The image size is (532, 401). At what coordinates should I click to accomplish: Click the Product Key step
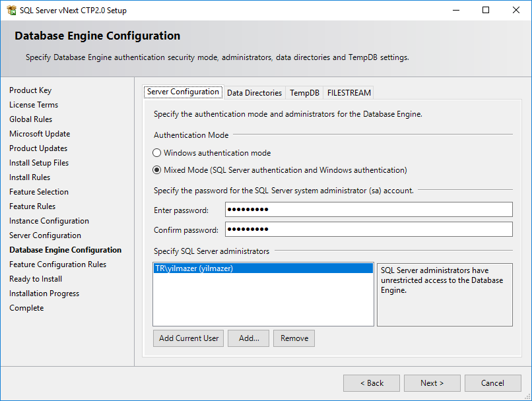[x=30, y=90]
